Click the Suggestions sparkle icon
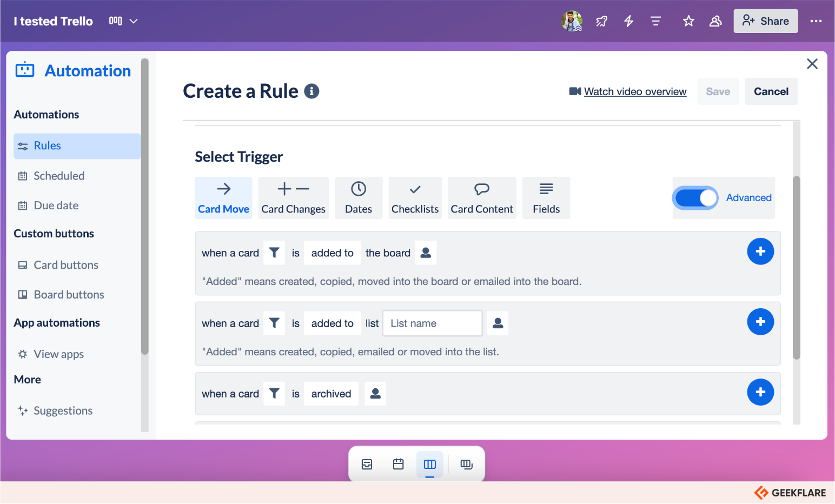 [x=23, y=411]
